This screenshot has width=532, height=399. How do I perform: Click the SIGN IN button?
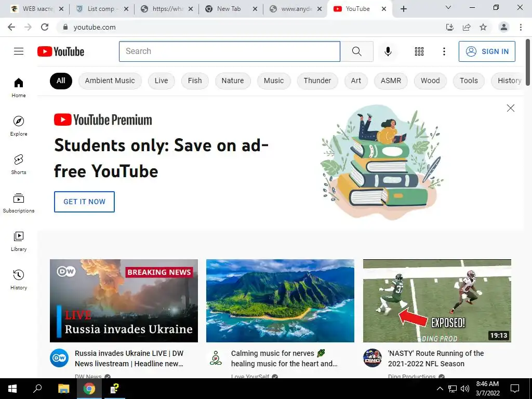pos(487,51)
